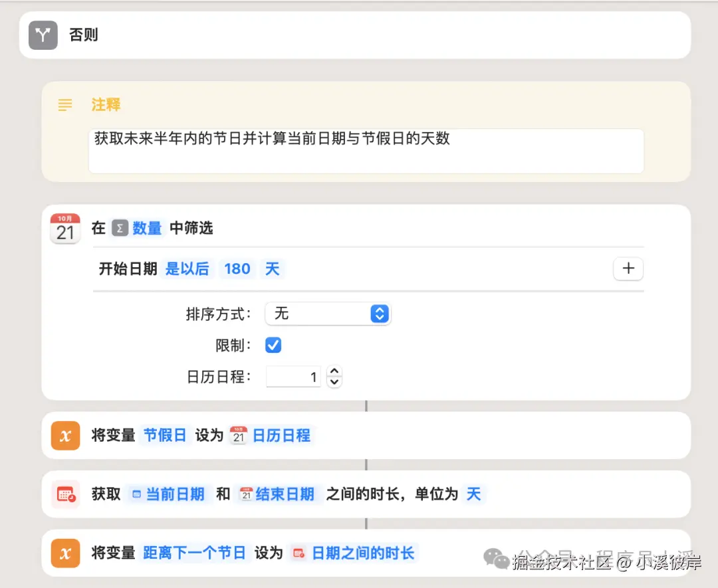This screenshot has height=588, width=718.
Task: Select the 天 unit token
Action: pos(473,494)
